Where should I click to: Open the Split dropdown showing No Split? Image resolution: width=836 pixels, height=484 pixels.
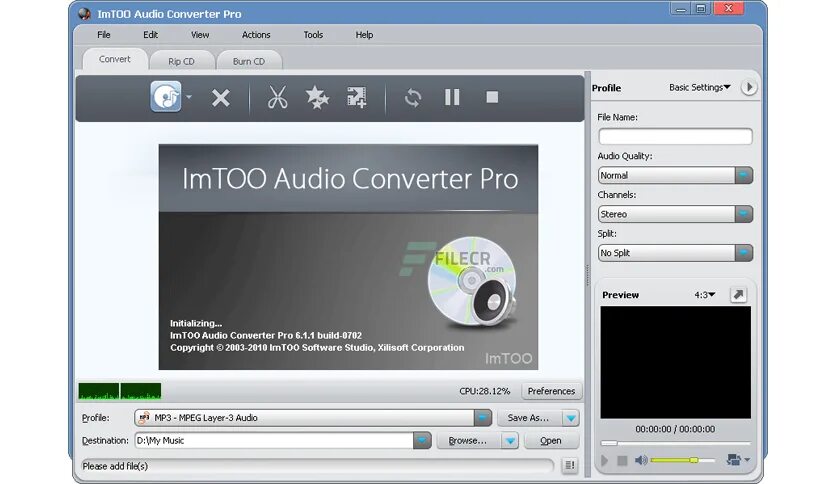675,253
